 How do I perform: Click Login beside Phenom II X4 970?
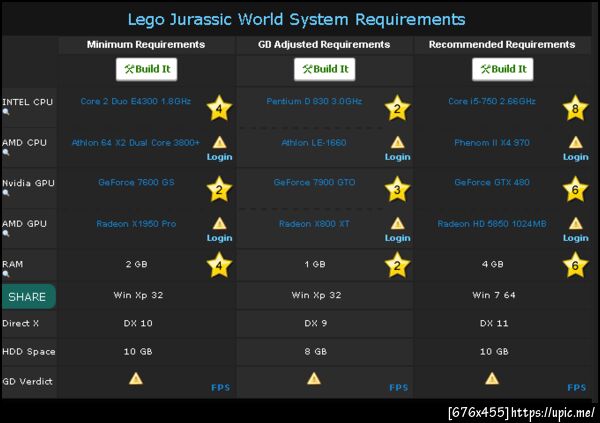click(576, 157)
